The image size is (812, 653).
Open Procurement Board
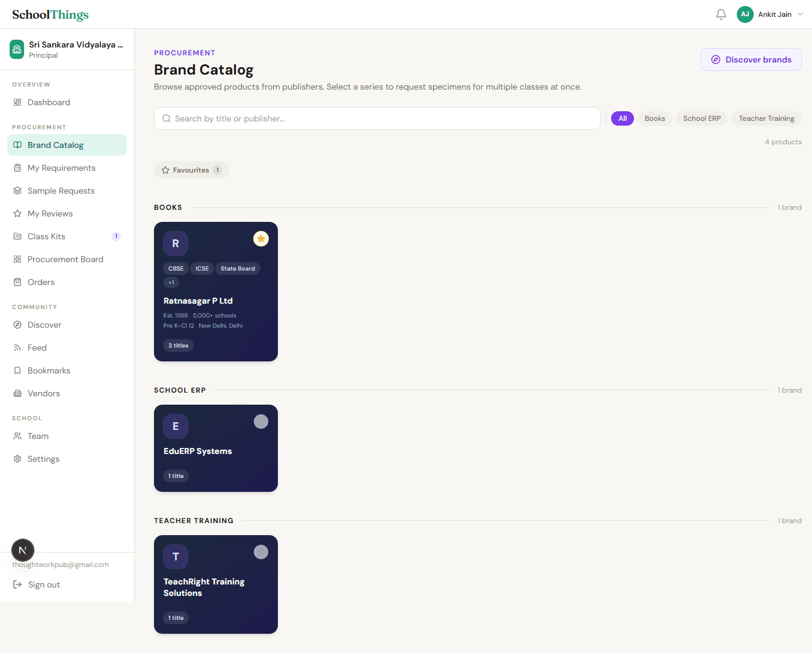point(67,259)
